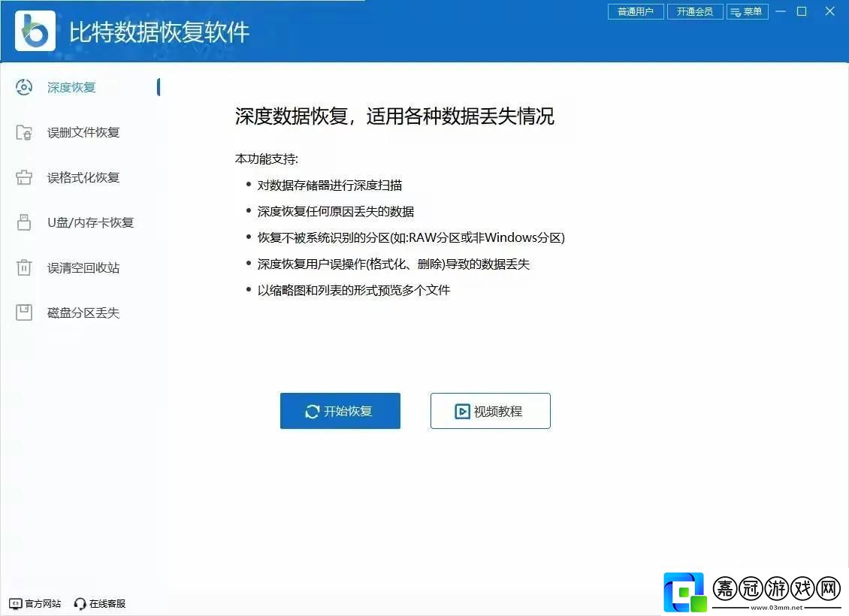
Task: Click the disk partition lost icon
Action: (x=24, y=313)
